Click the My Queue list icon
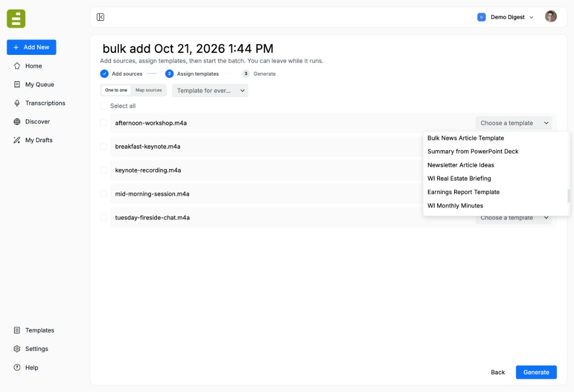Viewport: 574px width, 392px height. pos(17,85)
